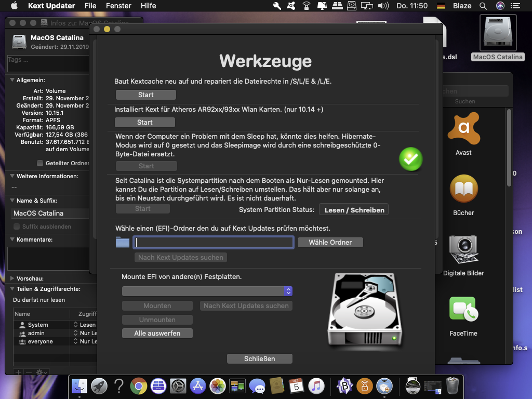Click the Schließen button
Screen dimensions: 532x399
point(260,358)
